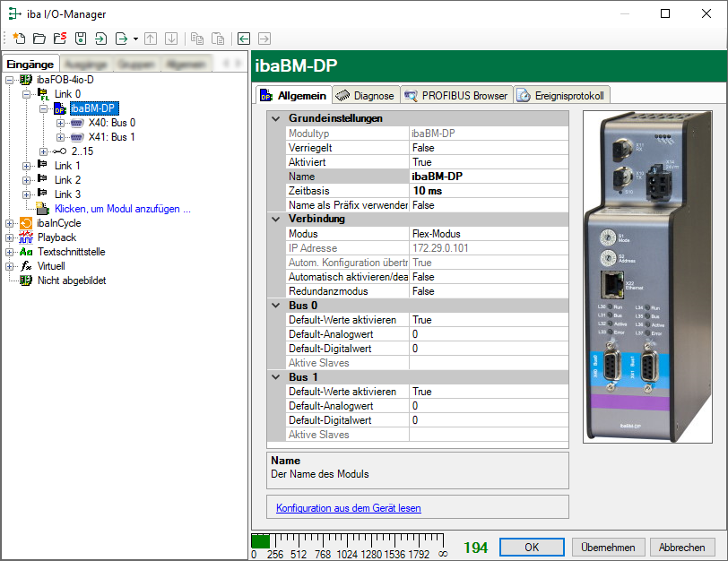The width and height of the screenshot is (728, 561).
Task: Expand the X40: Bus 0 node
Action: (x=60, y=123)
